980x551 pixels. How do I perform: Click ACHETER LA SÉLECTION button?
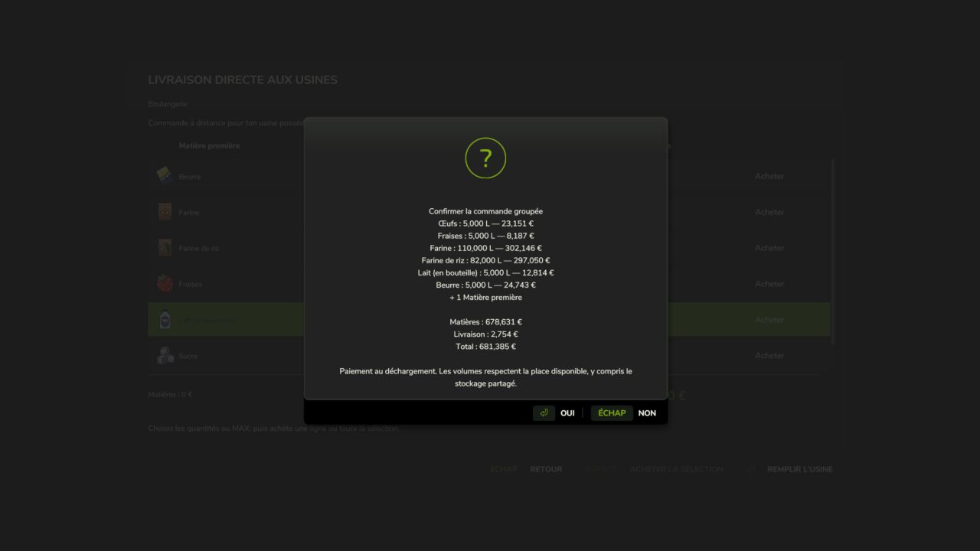pos(676,469)
